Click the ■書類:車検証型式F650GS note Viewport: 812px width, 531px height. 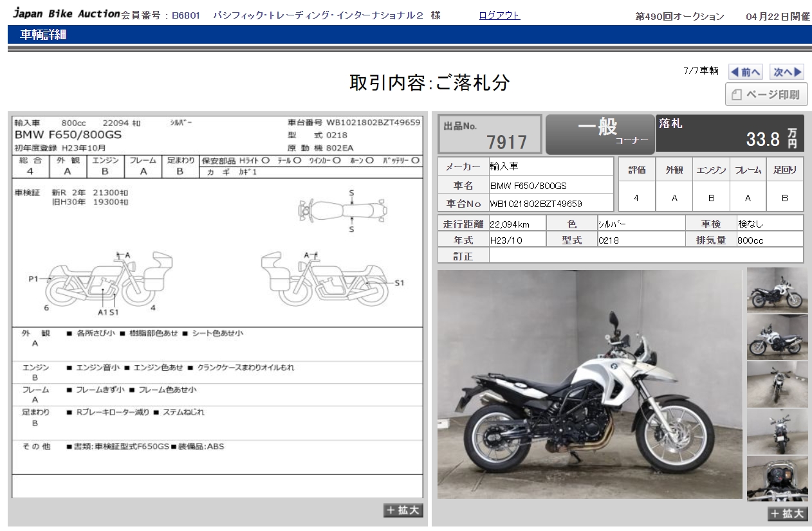[x=118, y=446]
